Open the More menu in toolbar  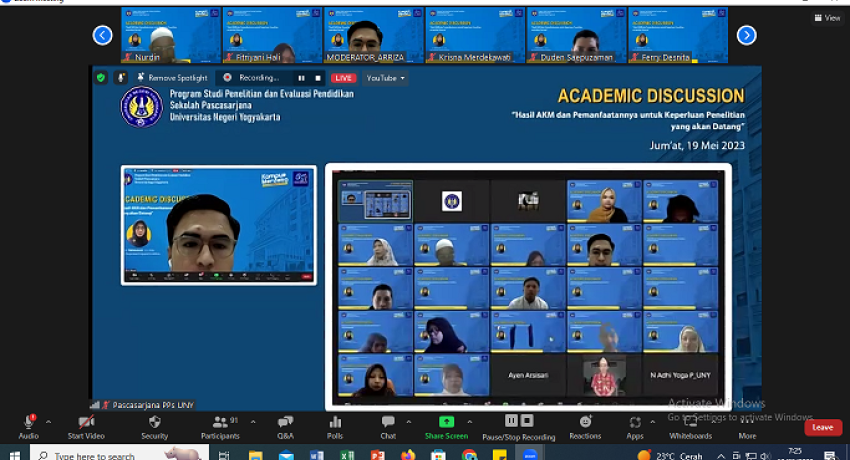(x=747, y=427)
